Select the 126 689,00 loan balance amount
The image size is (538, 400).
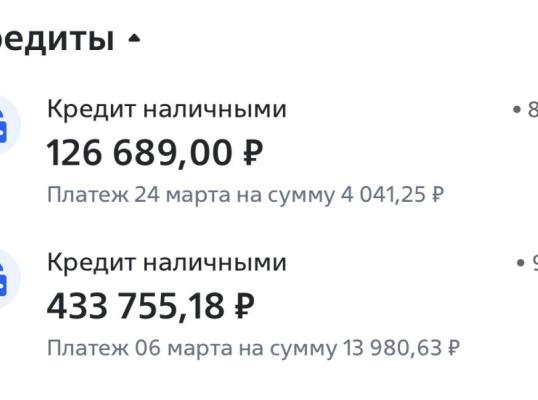click(139, 153)
